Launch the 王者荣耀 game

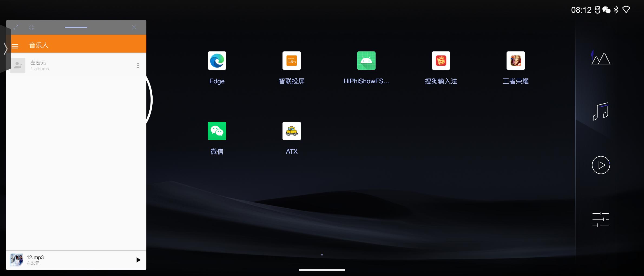[515, 61]
